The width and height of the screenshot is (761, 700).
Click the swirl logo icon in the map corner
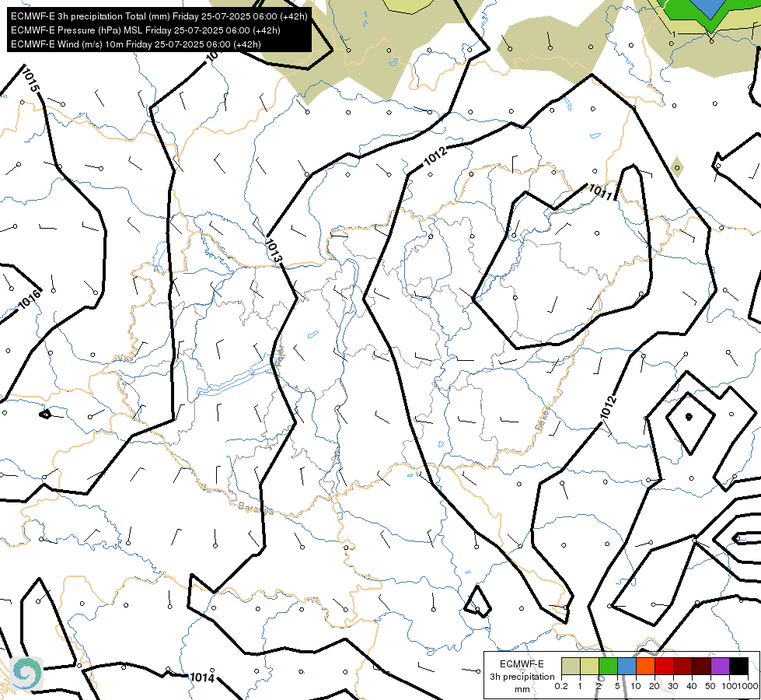[26, 673]
